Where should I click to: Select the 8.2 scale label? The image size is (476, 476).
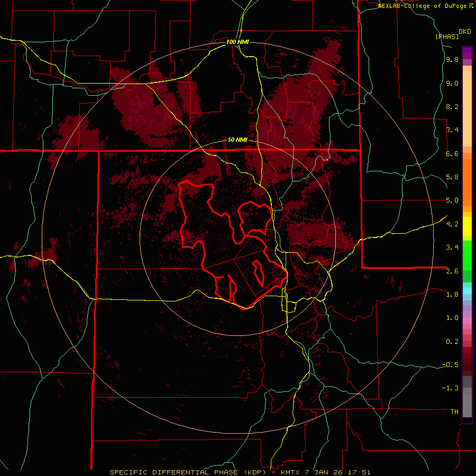point(452,106)
